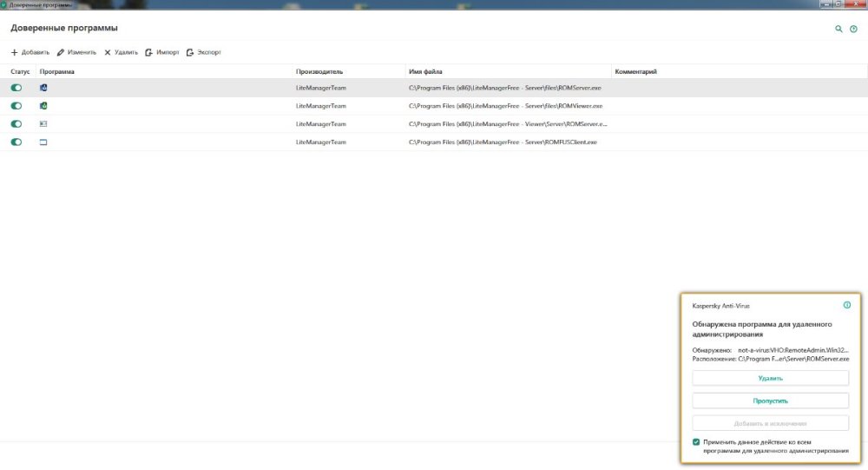Viewport: 868px width, 470px height.
Task: Click the greyed Добавить в исключения button
Action: (770, 423)
